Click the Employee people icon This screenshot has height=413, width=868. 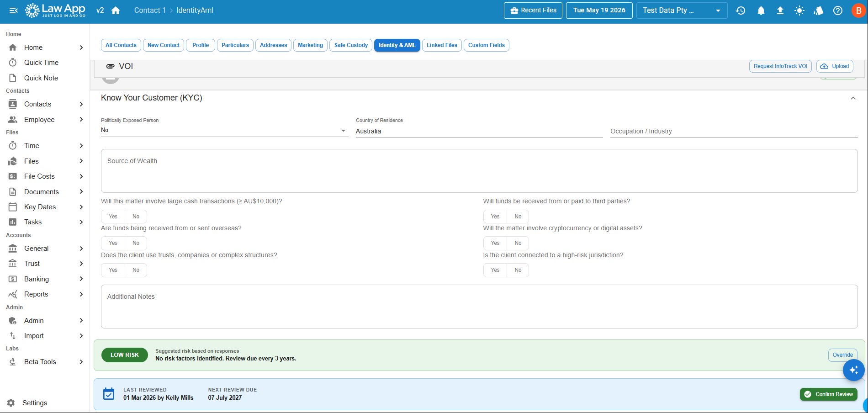(13, 120)
